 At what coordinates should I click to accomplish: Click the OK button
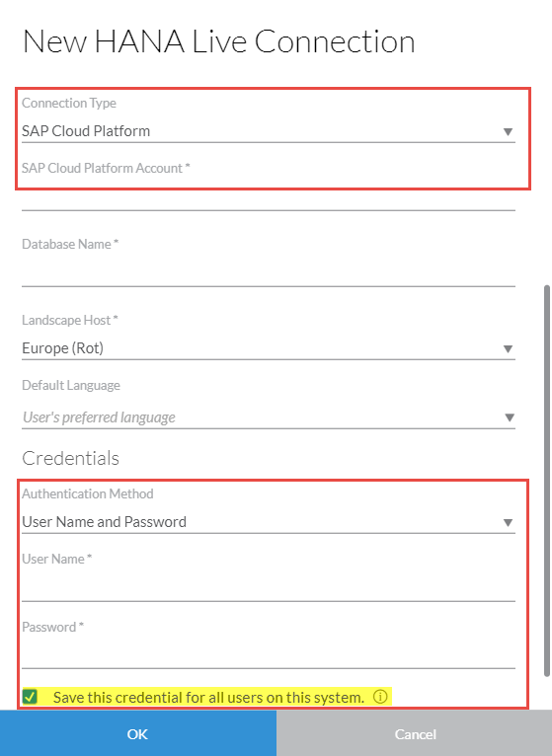click(138, 733)
